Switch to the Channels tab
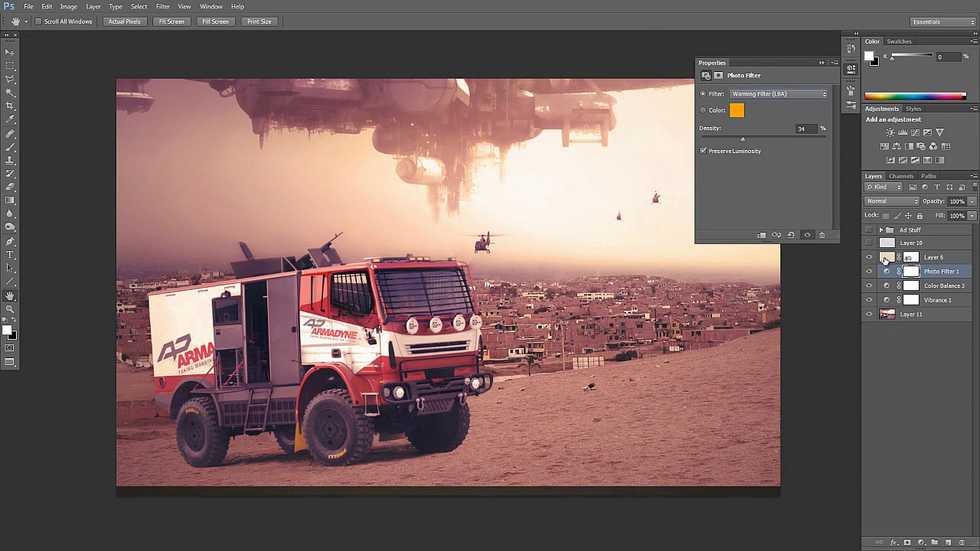 (x=901, y=176)
